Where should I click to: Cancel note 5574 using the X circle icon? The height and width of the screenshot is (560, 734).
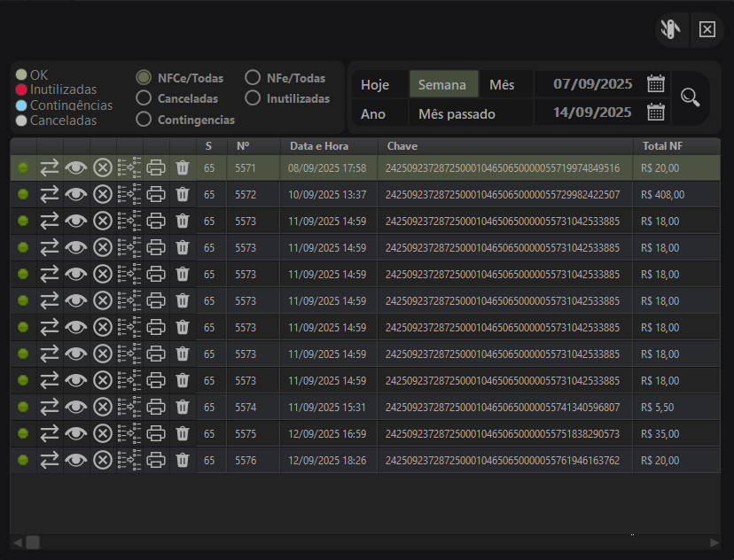click(103, 407)
